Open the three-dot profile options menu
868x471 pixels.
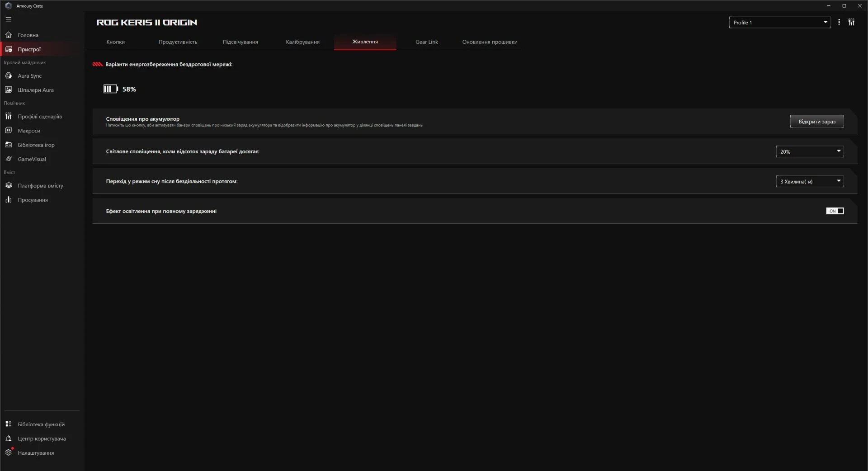pos(839,22)
